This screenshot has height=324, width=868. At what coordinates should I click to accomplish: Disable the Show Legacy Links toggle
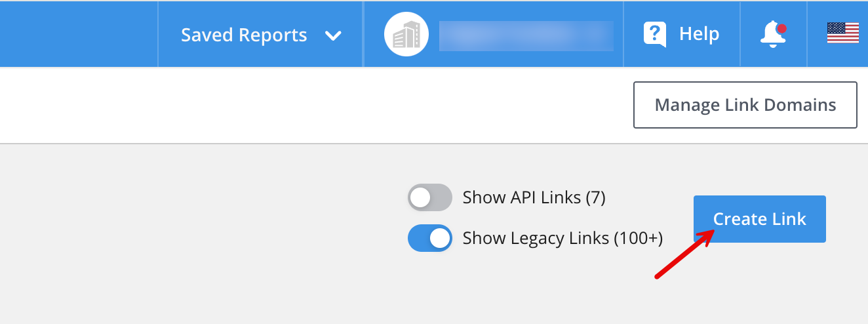coord(430,238)
